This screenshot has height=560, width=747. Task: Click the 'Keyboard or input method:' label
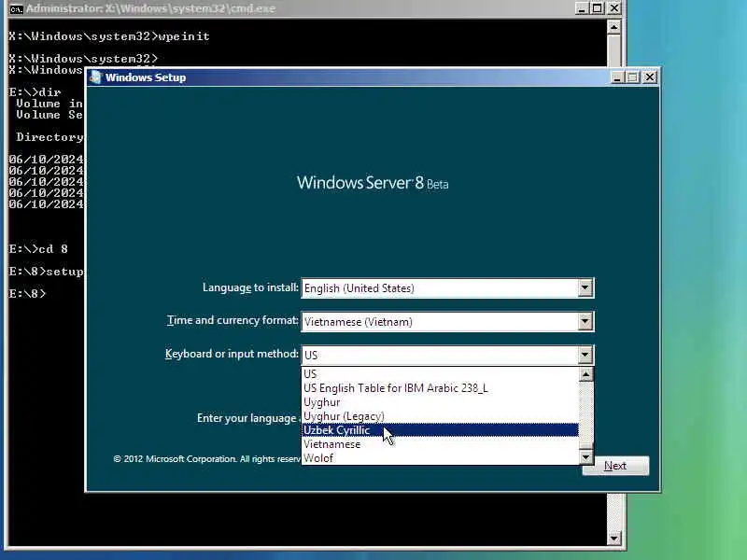pyautogui.click(x=232, y=354)
